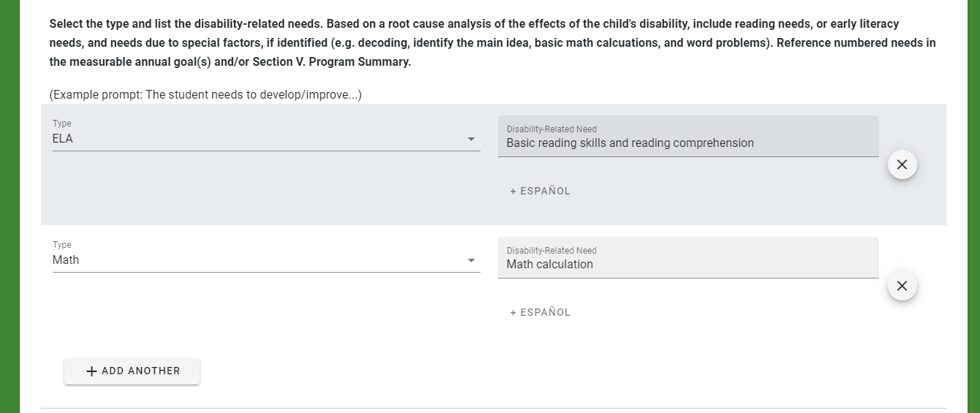The height and width of the screenshot is (413, 980).
Task: Click the Type label above Math
Action: 62,245
